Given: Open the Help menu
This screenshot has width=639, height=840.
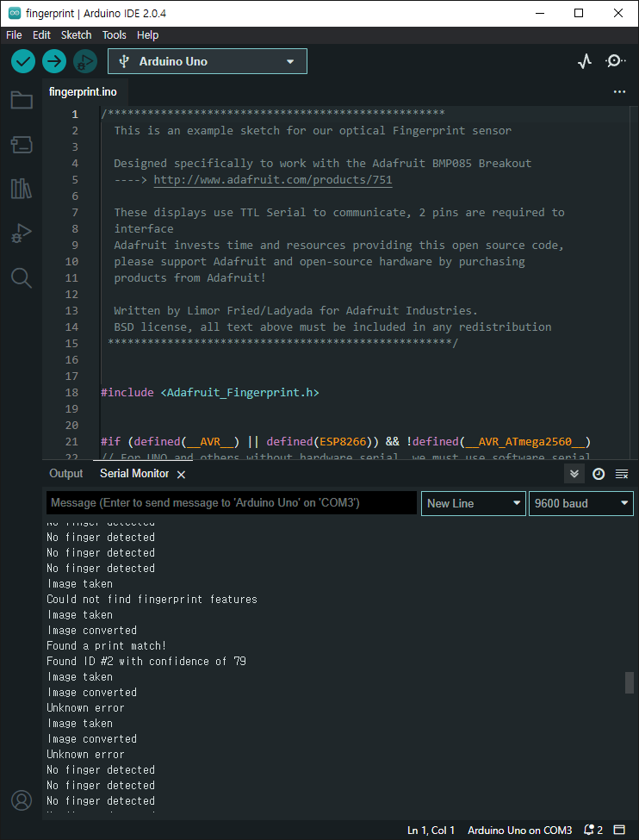Looking at the screenshot, I should pos(147,34).
